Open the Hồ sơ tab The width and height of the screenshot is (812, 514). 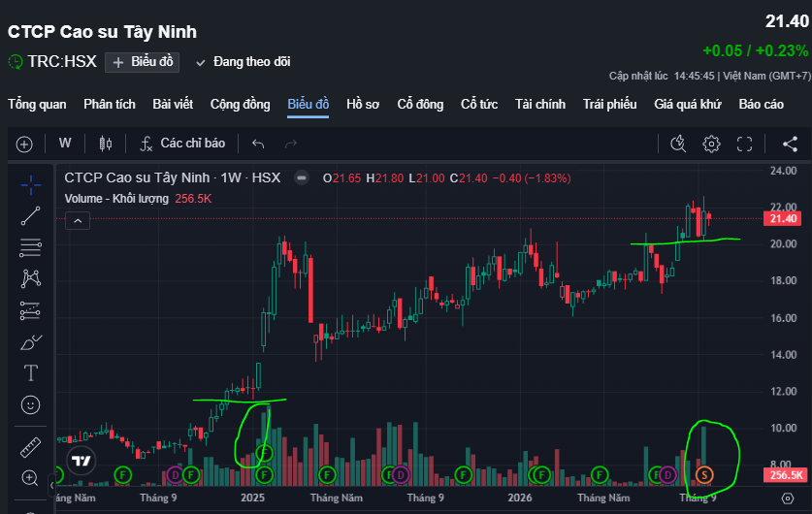[x=363, y=105]
